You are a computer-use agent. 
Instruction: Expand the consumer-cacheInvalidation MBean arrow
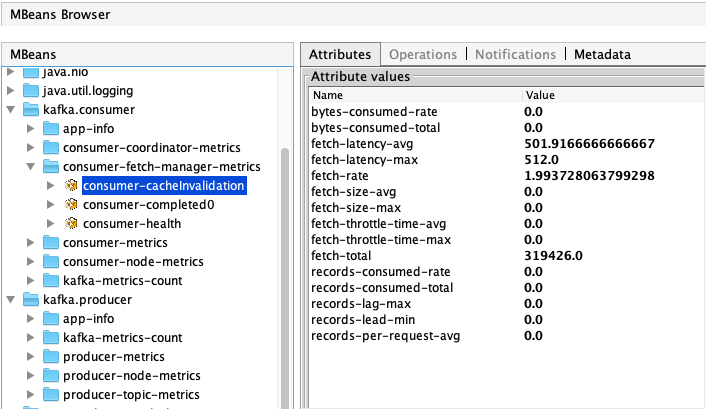tap(51, 185)
